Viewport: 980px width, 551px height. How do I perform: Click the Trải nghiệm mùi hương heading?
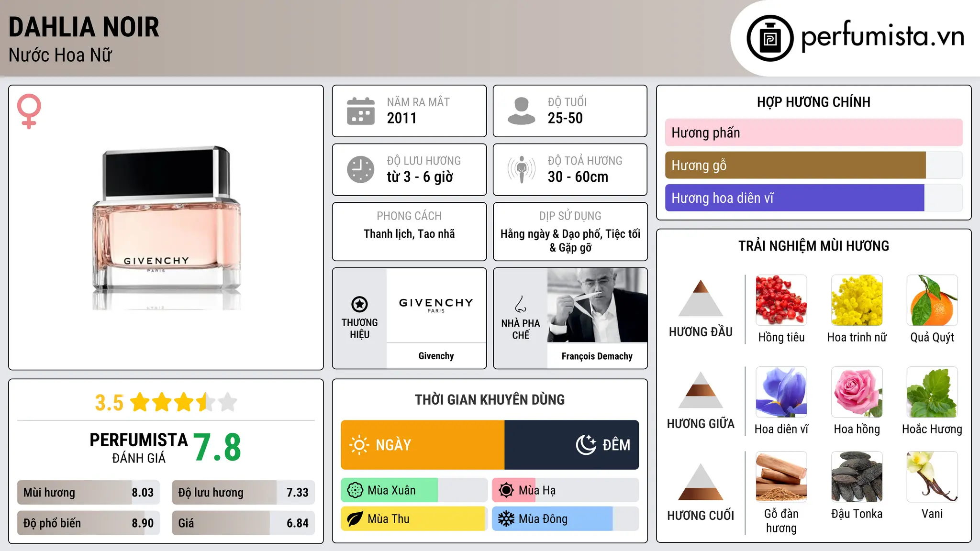pos(813,246)
